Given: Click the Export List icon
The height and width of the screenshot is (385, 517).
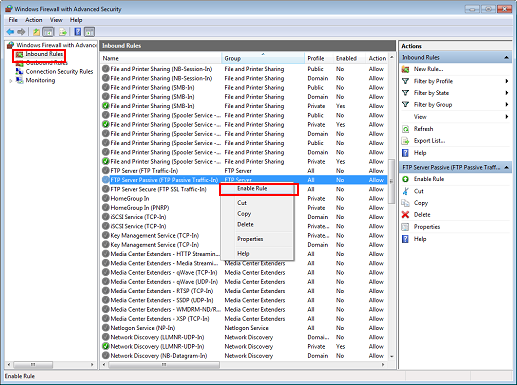Looking at the screenshot, I should pos(405,141).
